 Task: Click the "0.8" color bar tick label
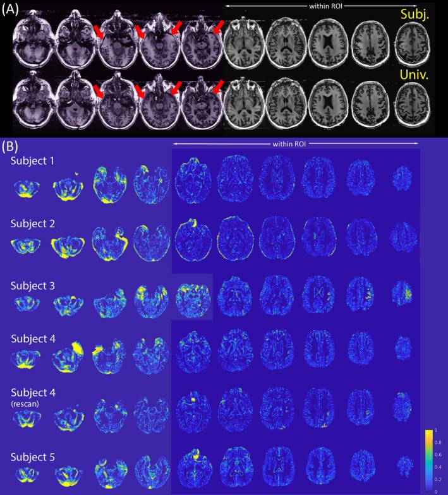(x=437, y=443)
